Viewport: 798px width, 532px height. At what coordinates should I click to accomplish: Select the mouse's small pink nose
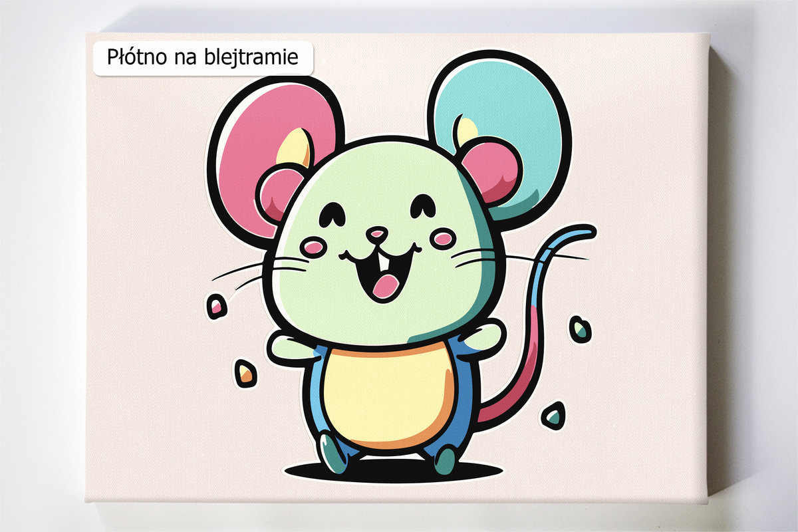[377, 233]
